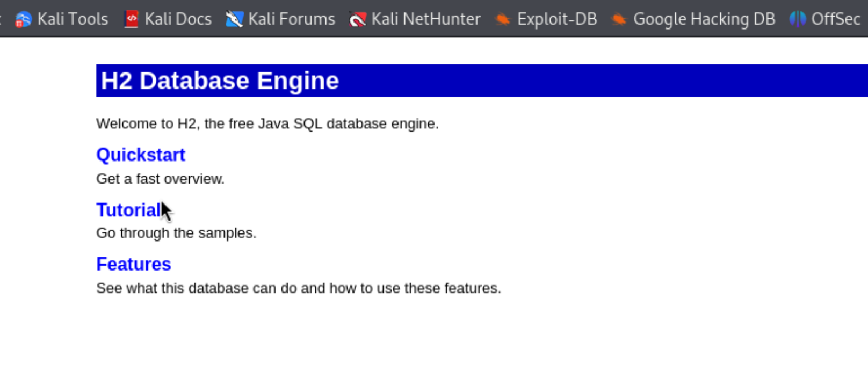Click the 'Welcome to H2' sentence
Image resolution: width=868 pixels, height=365 pixels.
267,123
